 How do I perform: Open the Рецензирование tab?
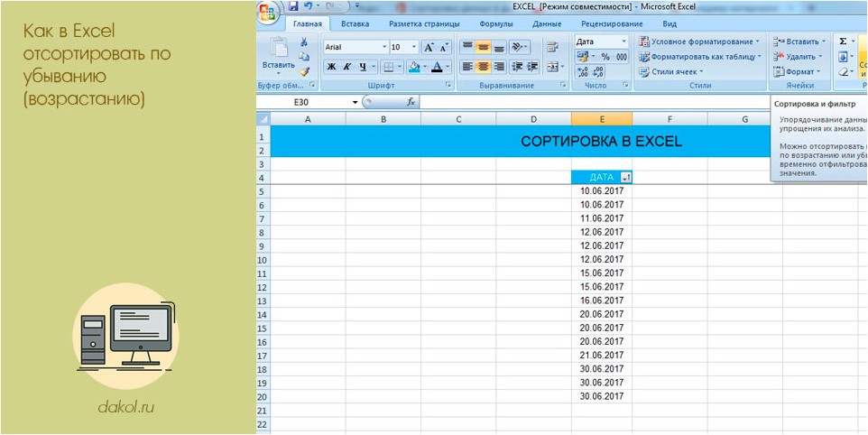tap(612, 23)
